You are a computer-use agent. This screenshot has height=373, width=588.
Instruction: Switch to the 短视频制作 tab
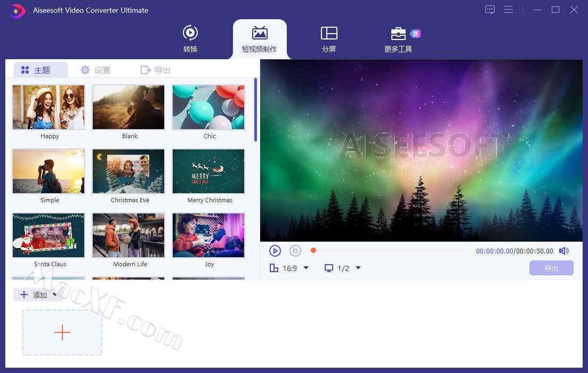click(260, 39)
